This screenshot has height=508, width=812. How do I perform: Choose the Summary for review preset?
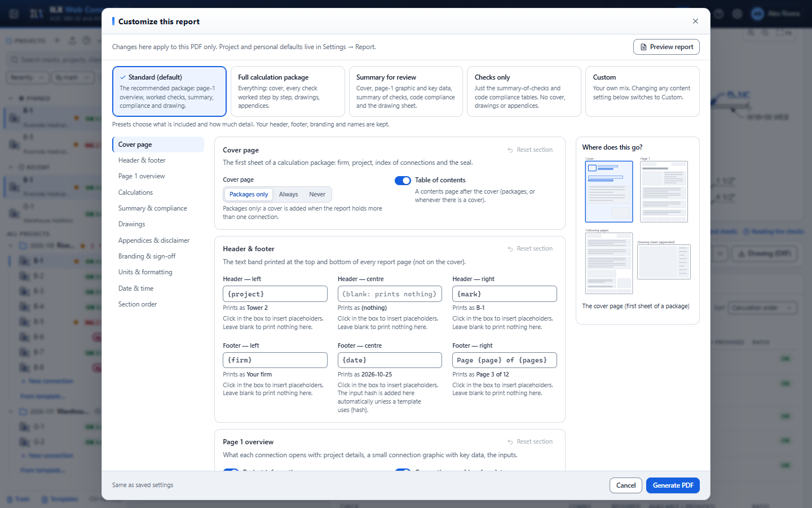pos(406,91)
